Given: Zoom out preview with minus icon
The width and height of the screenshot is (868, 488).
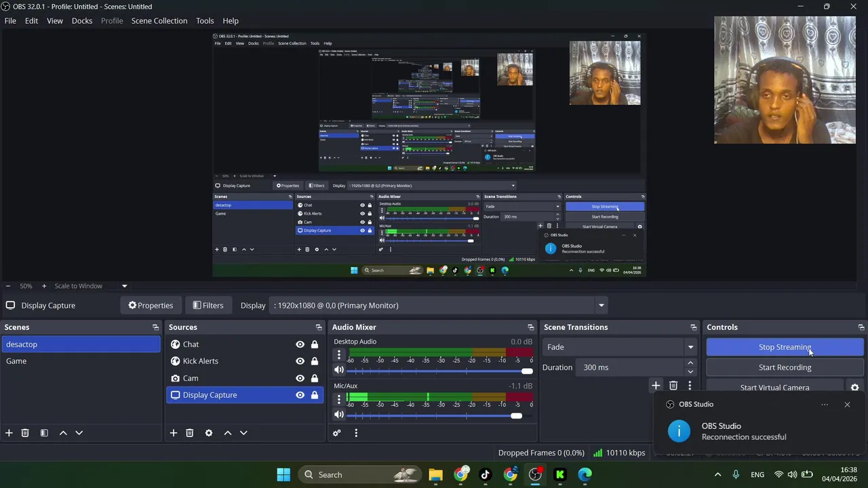Looking at the screenshot, I should [x=7, y=286].
